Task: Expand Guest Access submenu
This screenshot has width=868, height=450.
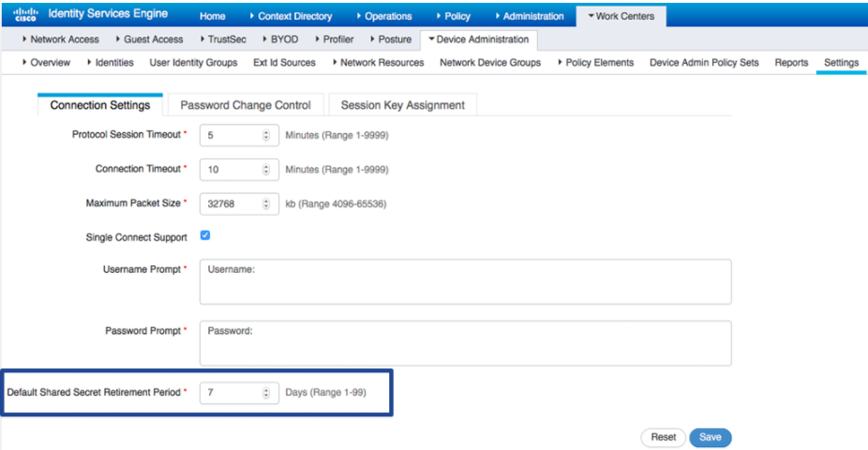Action: (x=149, y=39)
